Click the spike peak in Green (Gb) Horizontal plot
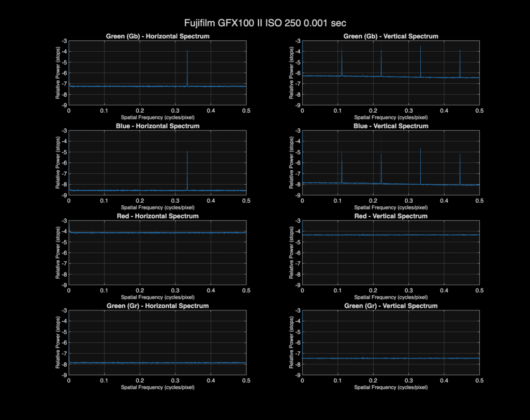 (187, 51)
